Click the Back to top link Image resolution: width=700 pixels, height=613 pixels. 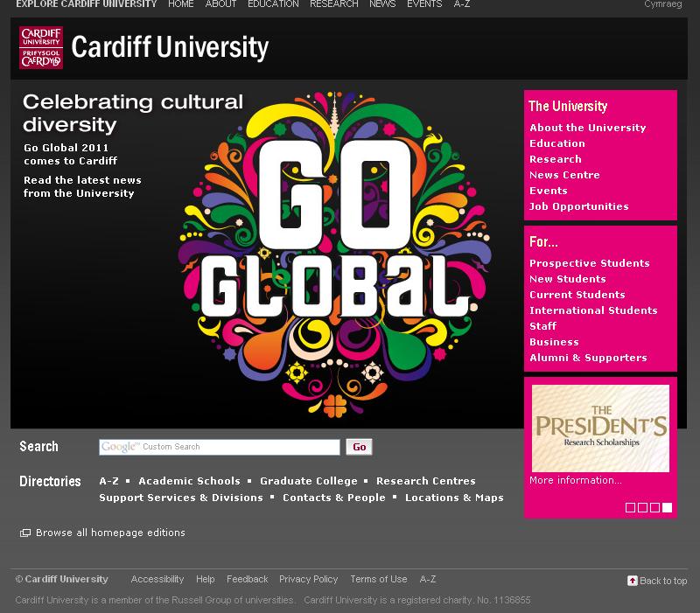tap(663, 581)
